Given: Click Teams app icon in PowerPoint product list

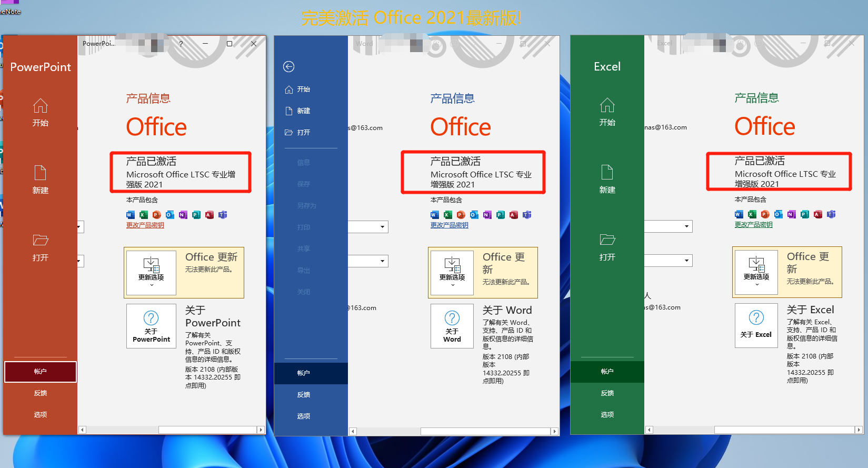Looking at the screenshot, I should (223, 215).
